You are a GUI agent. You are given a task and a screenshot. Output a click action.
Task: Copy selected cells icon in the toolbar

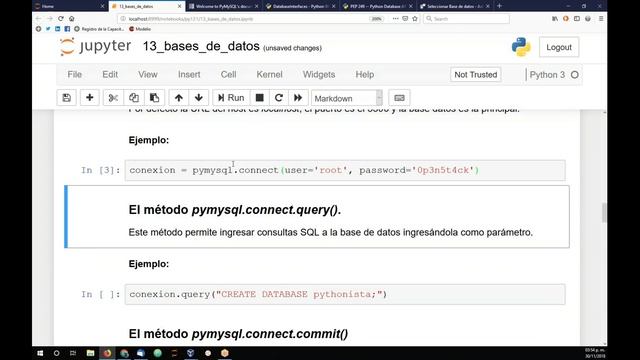point(134,98)
